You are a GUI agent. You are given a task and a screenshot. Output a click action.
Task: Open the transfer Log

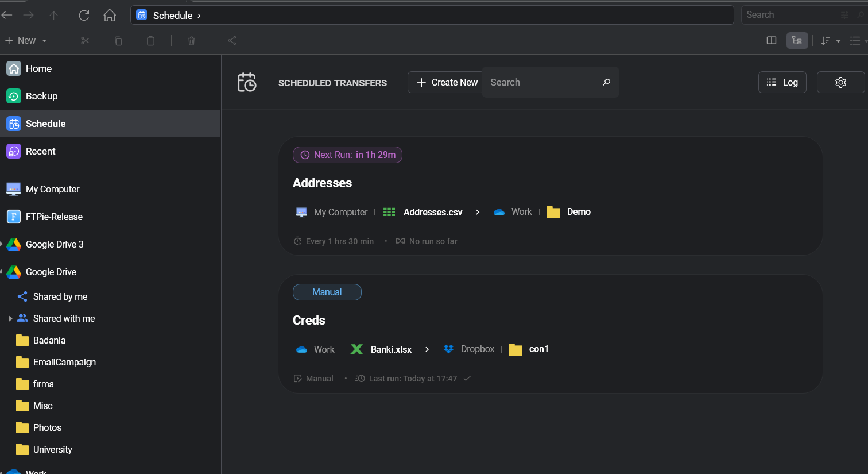pos(782,82)
